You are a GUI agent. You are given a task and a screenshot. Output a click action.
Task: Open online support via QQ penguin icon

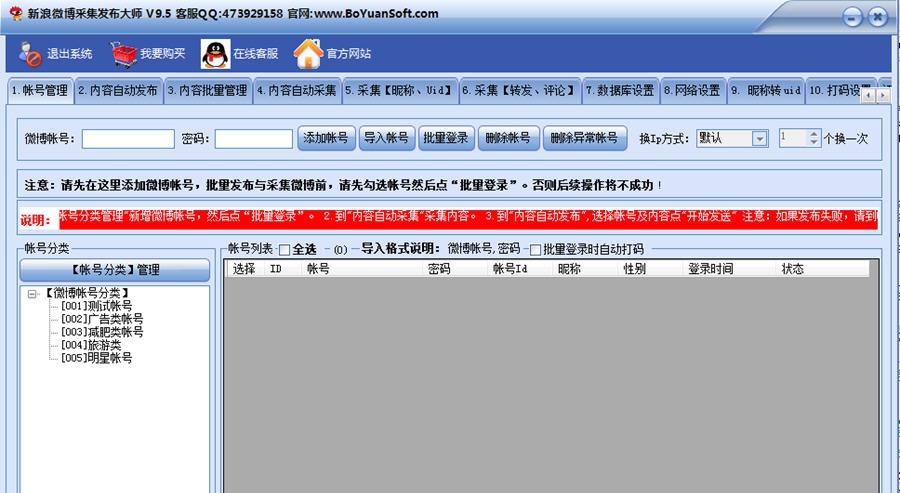click(x=215, y=54)
